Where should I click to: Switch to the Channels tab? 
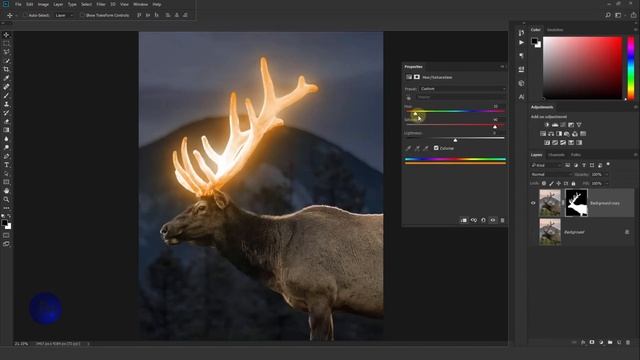pos(556,155)
